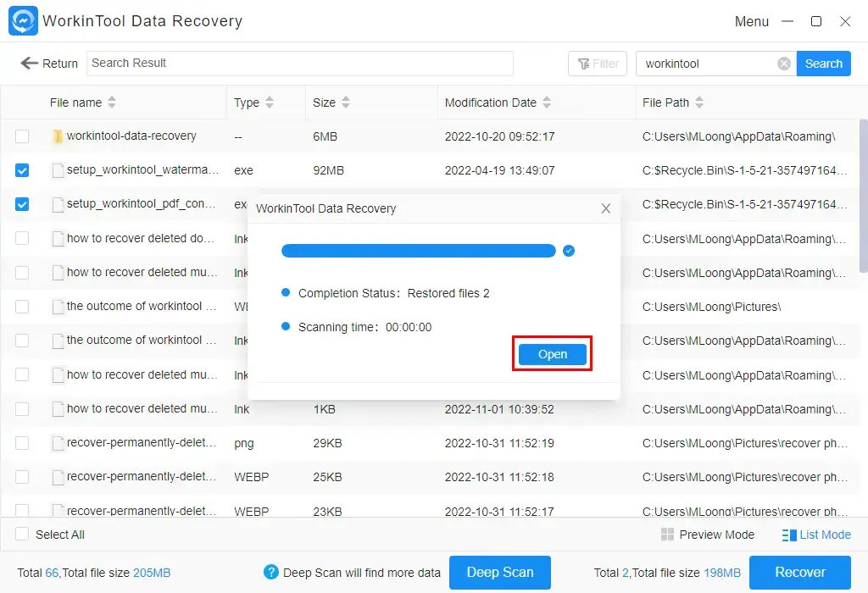
Task: Sort by Modification Date column arrows
Action: click(x=547, y=103)
